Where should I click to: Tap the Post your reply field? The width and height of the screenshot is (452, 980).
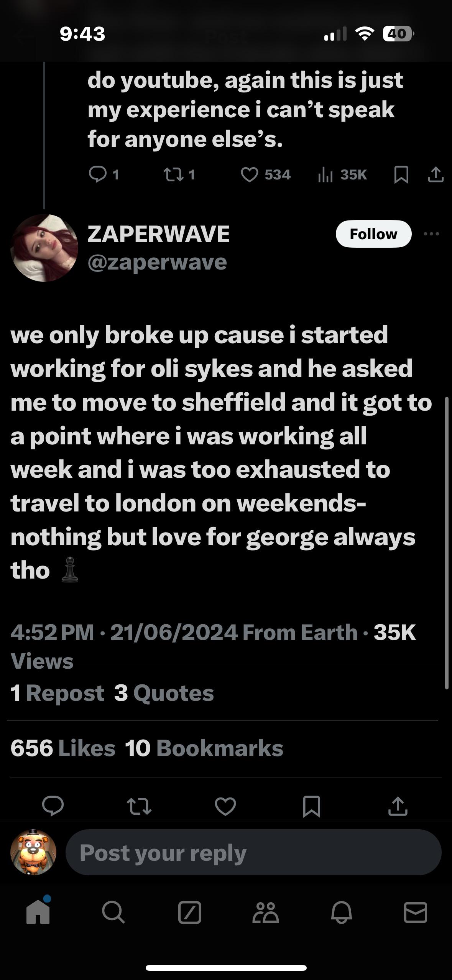coord(253,852)
